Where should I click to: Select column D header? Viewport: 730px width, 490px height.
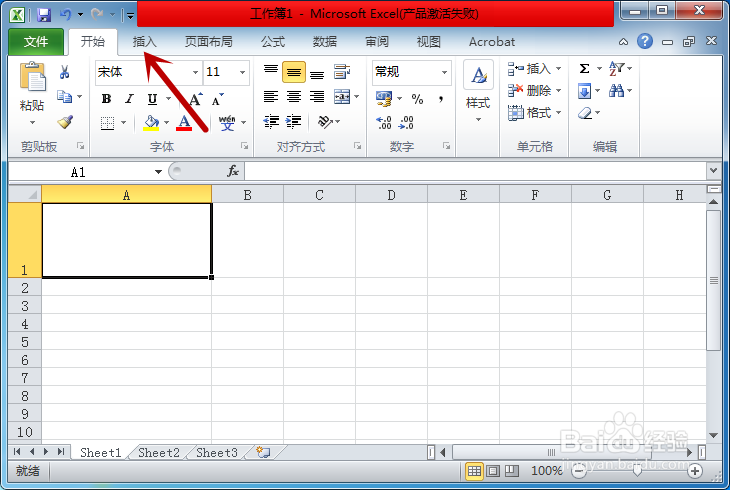[x=392, y=195]
